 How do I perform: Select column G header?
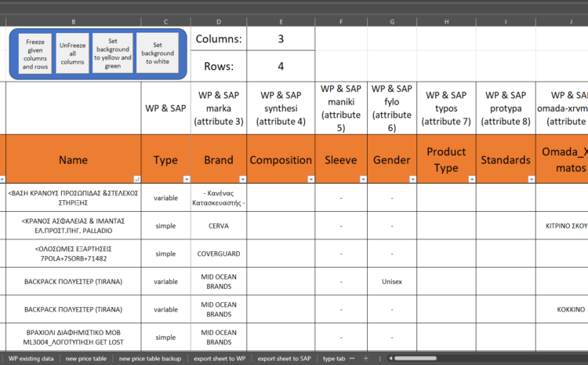(392, 22)
